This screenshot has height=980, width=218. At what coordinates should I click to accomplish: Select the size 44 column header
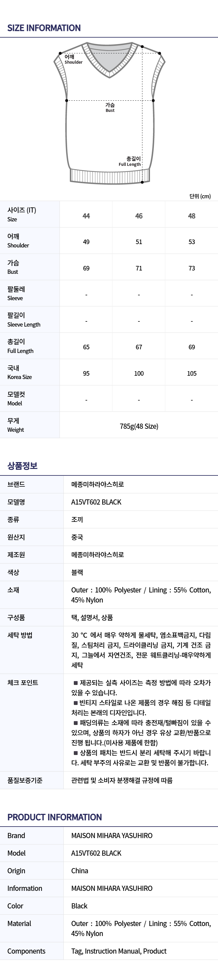[x=86, y=216]
